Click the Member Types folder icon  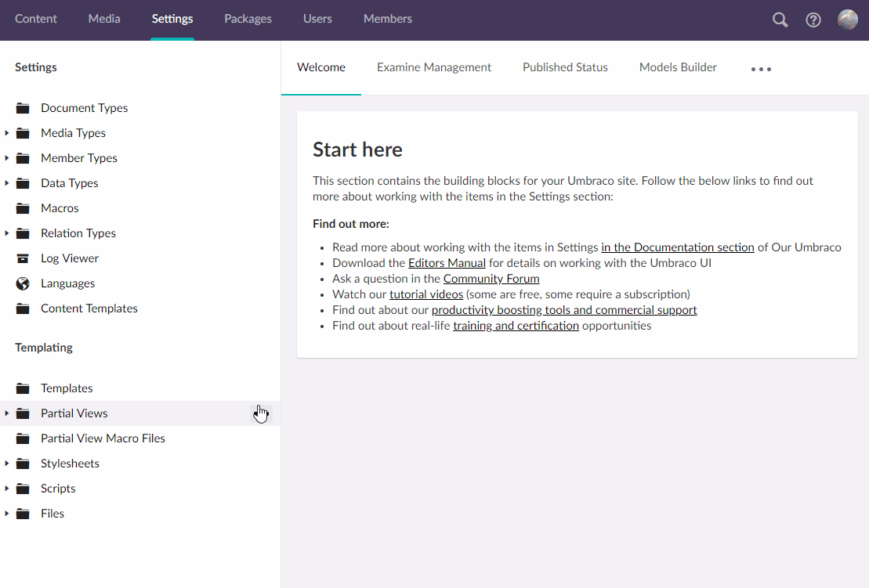click(x=23, y=158)
